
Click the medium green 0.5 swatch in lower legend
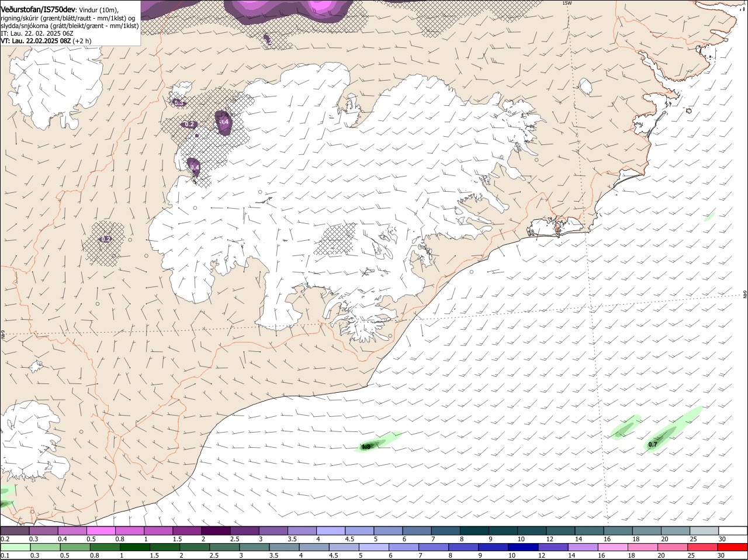[75, 547]
